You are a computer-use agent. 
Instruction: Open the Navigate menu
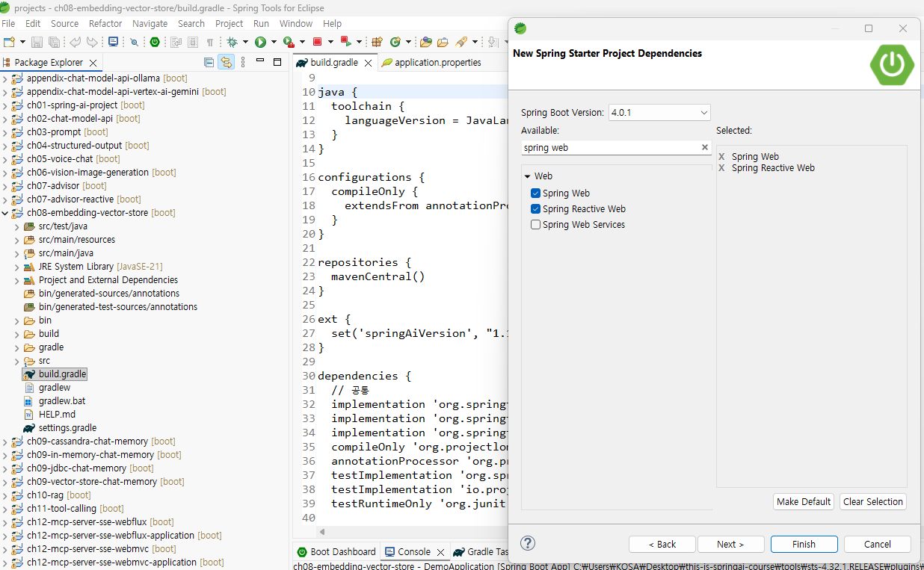coord(150,23)
